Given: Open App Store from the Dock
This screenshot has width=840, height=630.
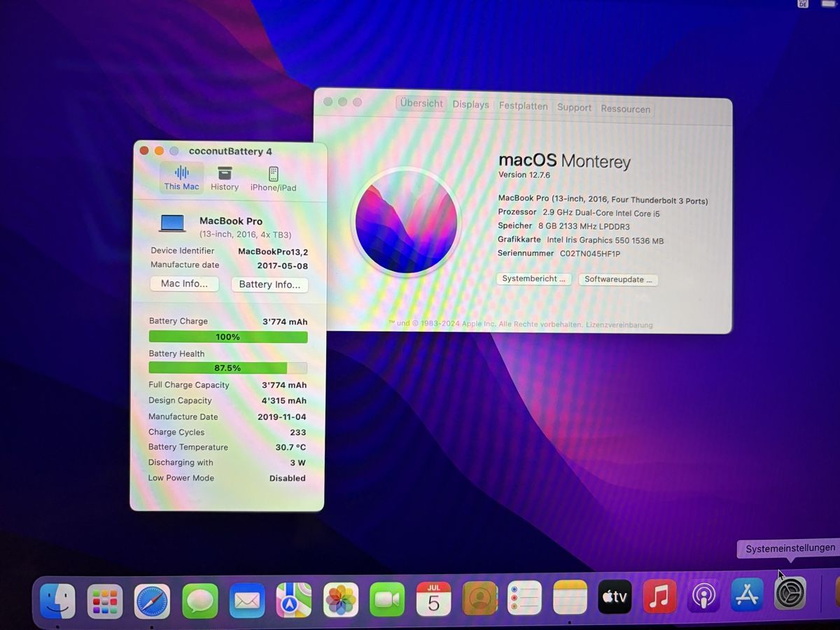Looking at the screenshot, I should (x=747, y=595).
